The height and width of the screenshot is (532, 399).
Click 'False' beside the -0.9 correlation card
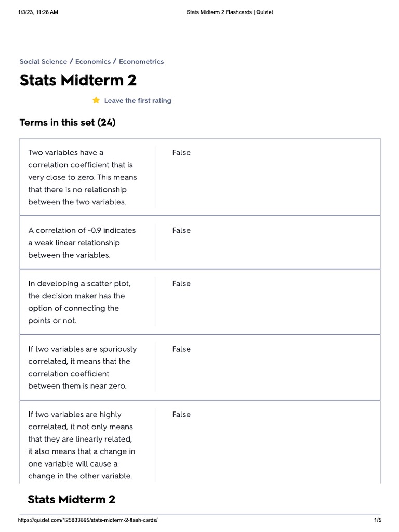point(181,230)
